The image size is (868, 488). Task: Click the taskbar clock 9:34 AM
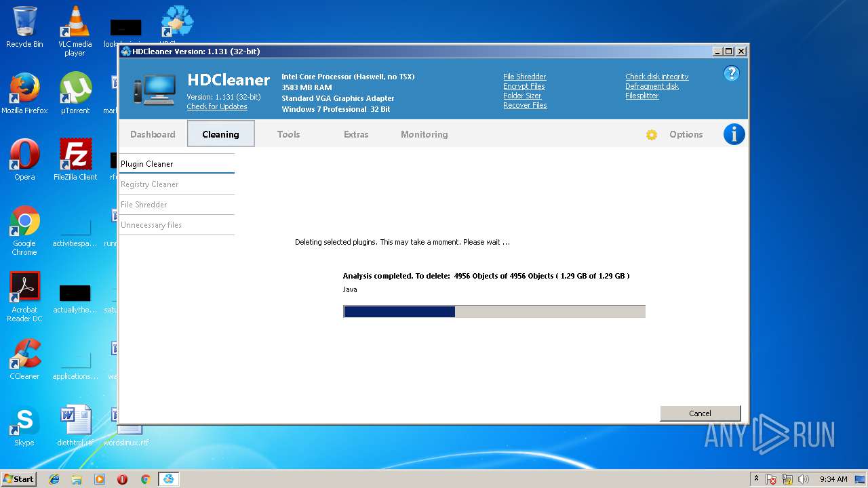click(x=833, y=479)
